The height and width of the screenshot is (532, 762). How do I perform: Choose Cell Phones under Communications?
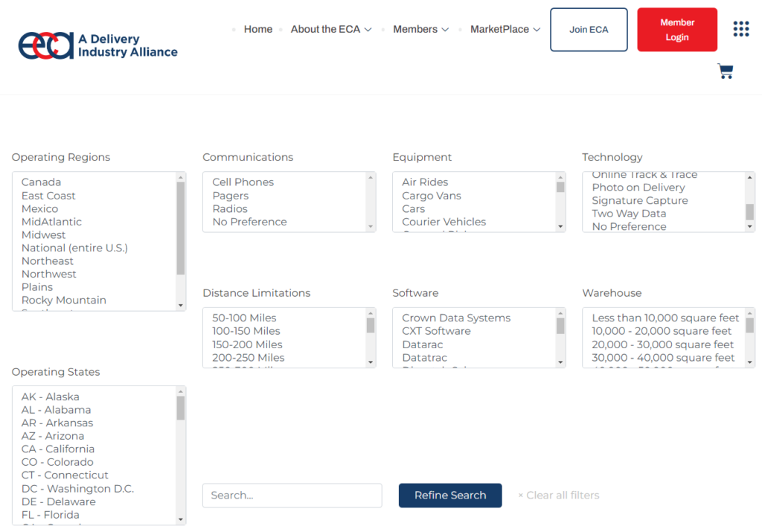[243, 182]
